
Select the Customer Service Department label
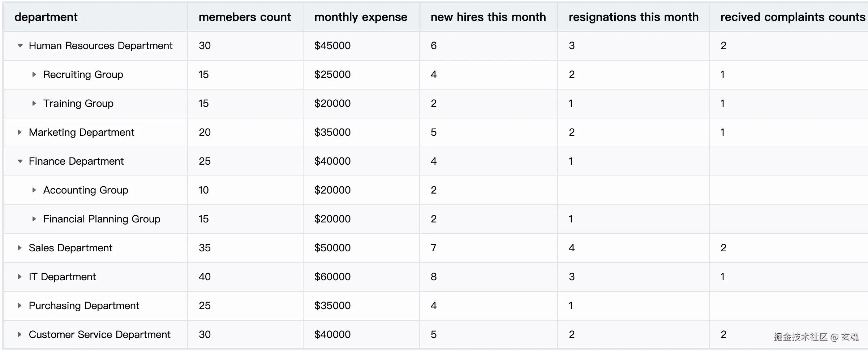99,335
